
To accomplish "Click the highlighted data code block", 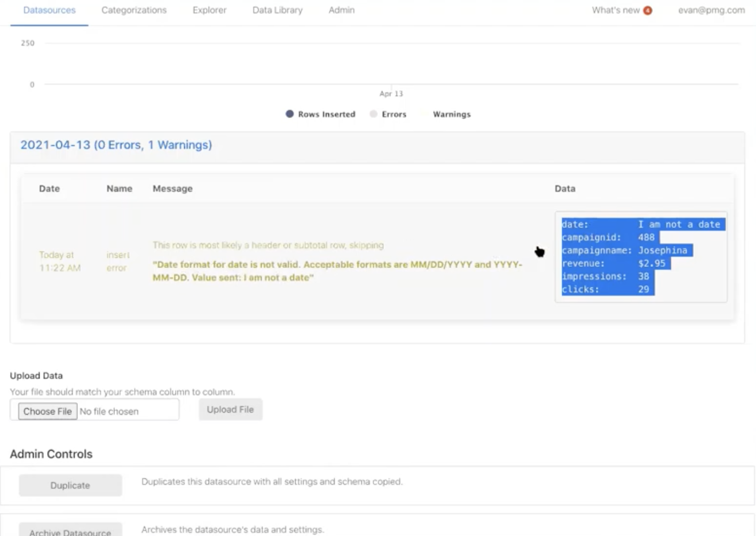I will (641, 257).
